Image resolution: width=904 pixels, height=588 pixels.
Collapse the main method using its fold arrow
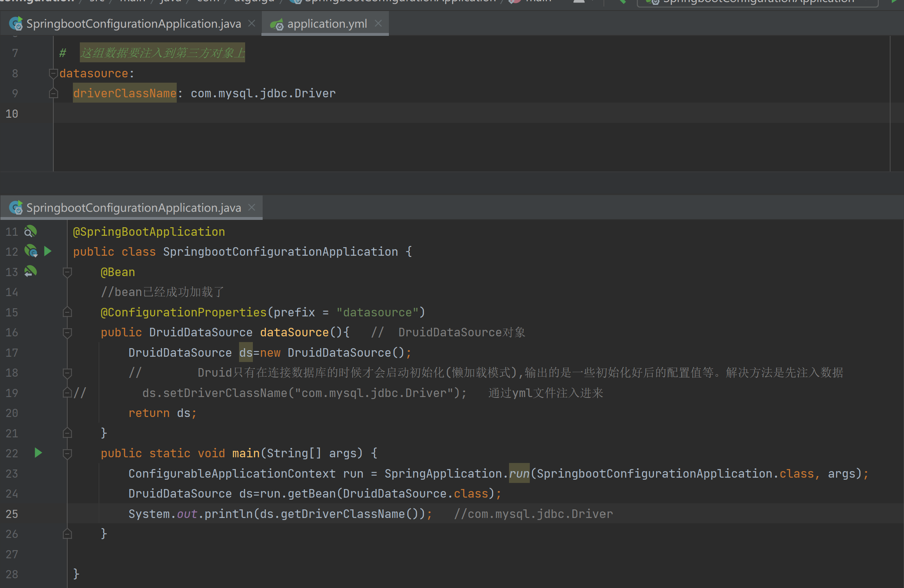coord(67,453)
